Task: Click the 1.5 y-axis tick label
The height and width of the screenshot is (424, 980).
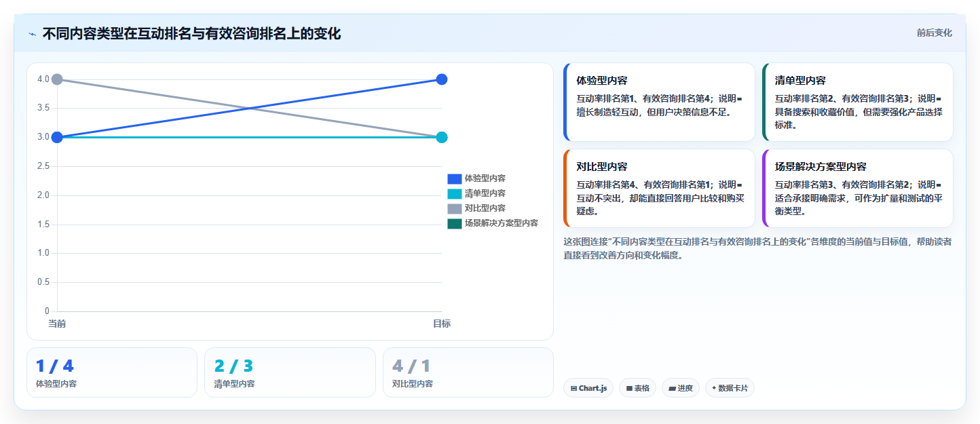Action: [x=43, y=225]
